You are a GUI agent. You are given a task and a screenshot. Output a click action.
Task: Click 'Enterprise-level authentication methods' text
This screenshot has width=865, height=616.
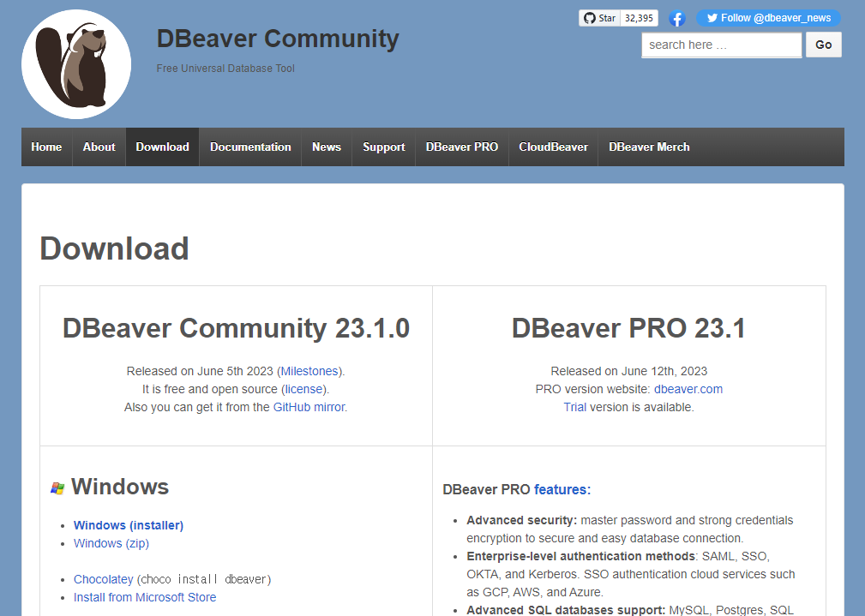pos(581,556)
